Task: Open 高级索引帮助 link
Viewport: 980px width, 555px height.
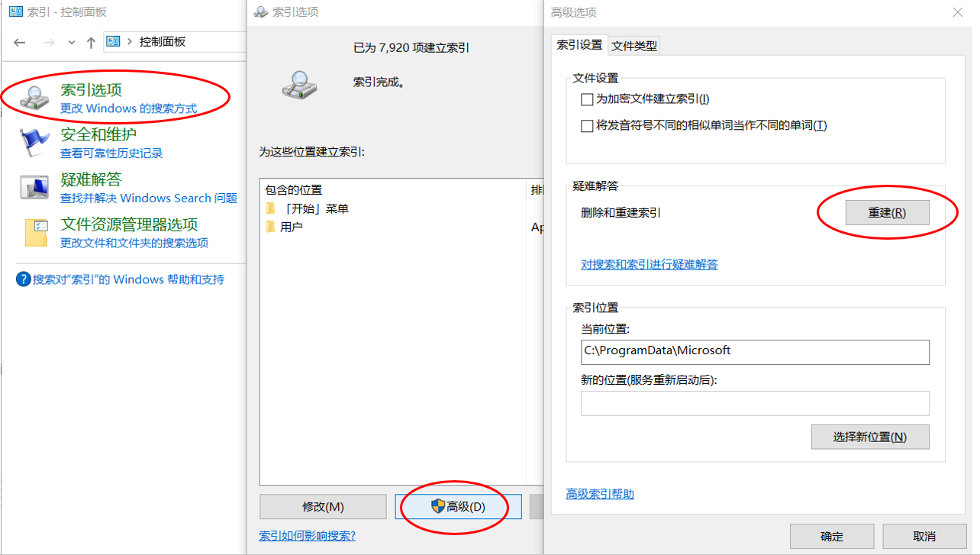Action: [600, 494]
